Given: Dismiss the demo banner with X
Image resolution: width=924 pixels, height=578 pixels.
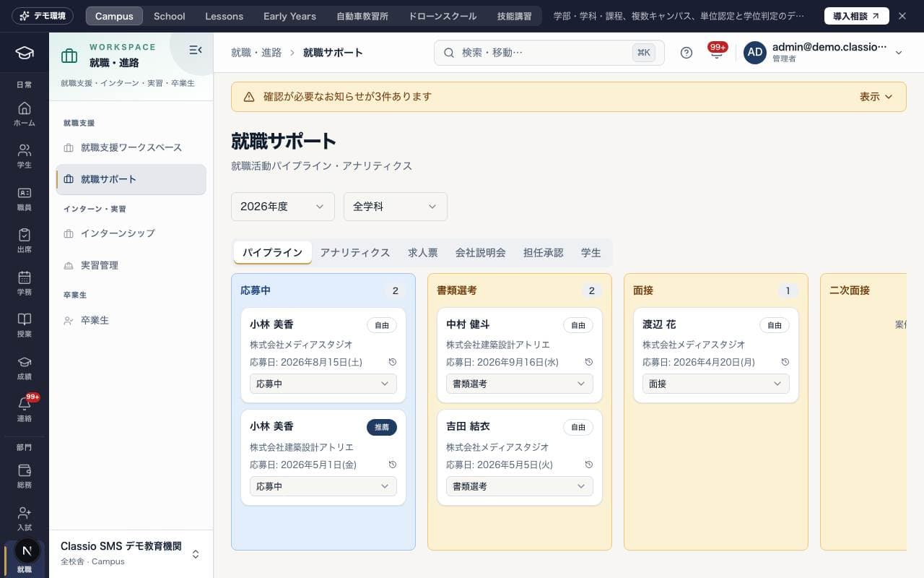Looking at the screenshot, I should (x=902, y=16).
